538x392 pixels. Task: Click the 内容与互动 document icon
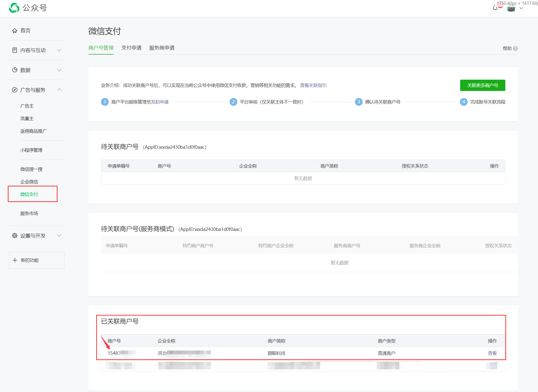coord(15,50)
